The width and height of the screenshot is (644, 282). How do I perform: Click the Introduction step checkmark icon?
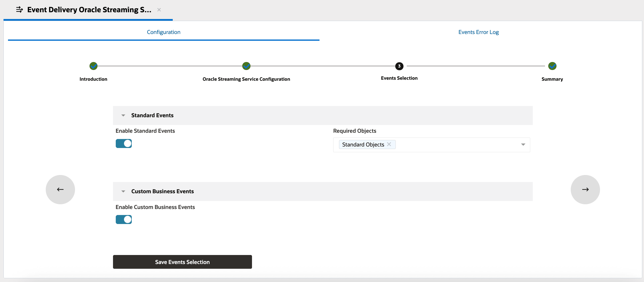pos(93,66)
